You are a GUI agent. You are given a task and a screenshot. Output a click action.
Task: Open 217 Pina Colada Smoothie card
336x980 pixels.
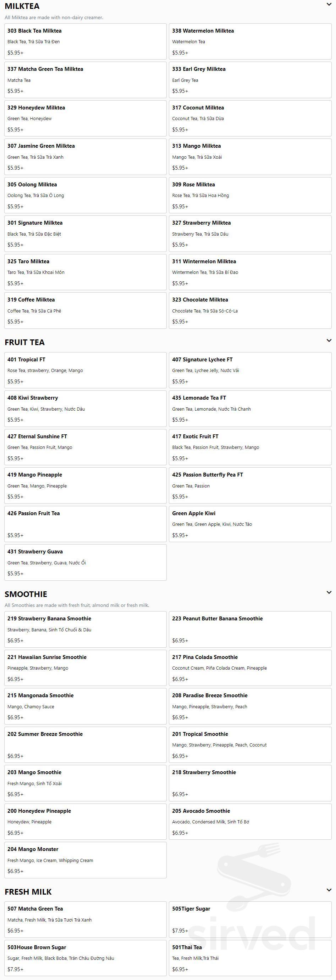[x=250, y=668]
